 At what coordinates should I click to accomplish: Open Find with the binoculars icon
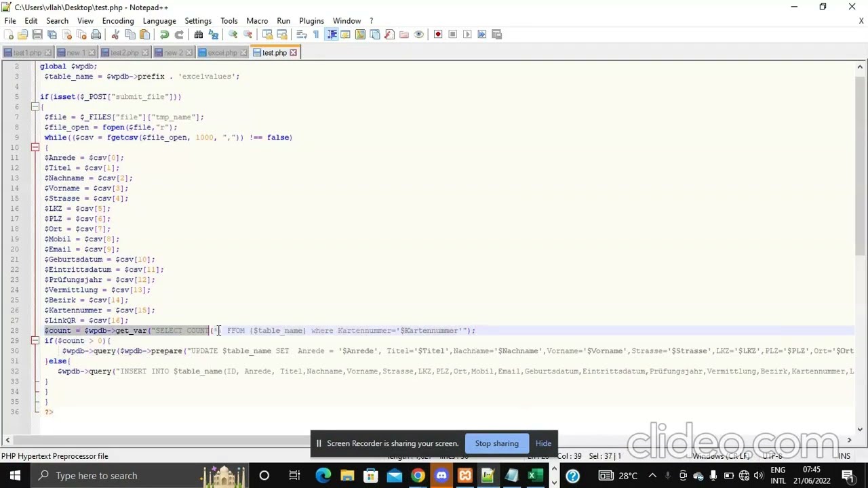[199, 35]
